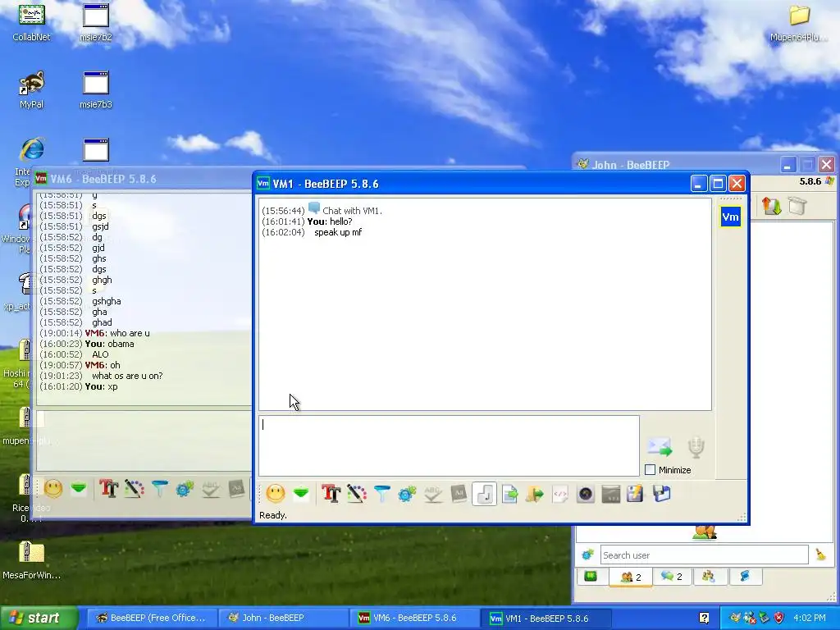Click the red shield tray icon

(x=779, y=618)
